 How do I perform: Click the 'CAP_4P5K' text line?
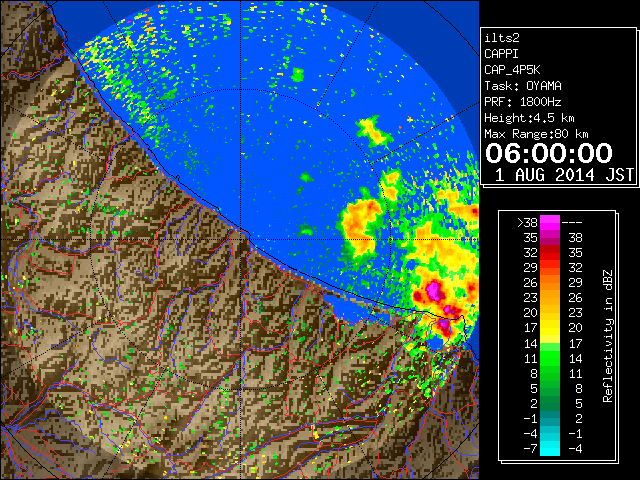click(x=512, y=70)
